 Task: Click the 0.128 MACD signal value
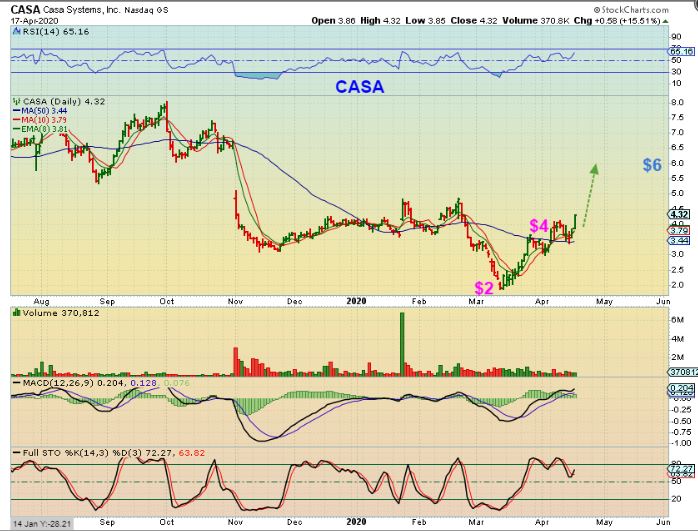coord(144,383)
